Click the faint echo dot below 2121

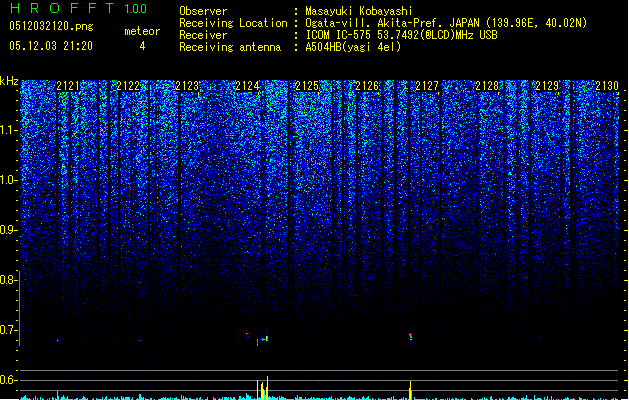coord(58,340)
